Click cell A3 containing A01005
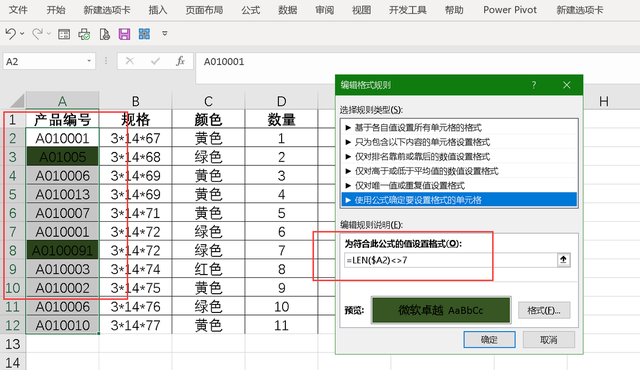640x370 pixels. pos(62,157)
